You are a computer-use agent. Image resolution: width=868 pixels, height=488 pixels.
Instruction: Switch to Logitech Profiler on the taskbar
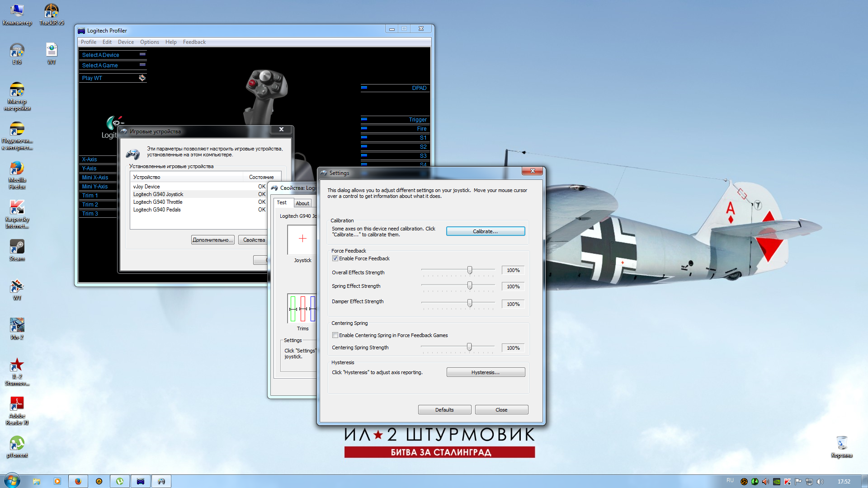141,481
